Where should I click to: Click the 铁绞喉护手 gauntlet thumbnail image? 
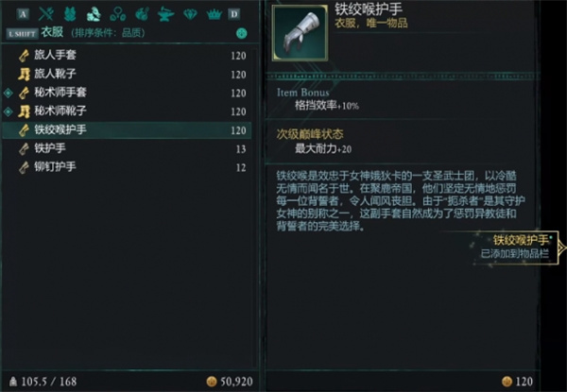click(300, 32)
